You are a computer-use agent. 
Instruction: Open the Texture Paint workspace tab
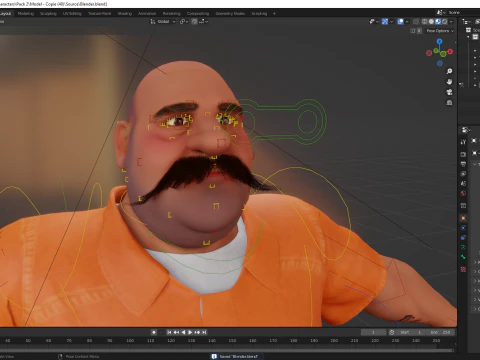99,14
